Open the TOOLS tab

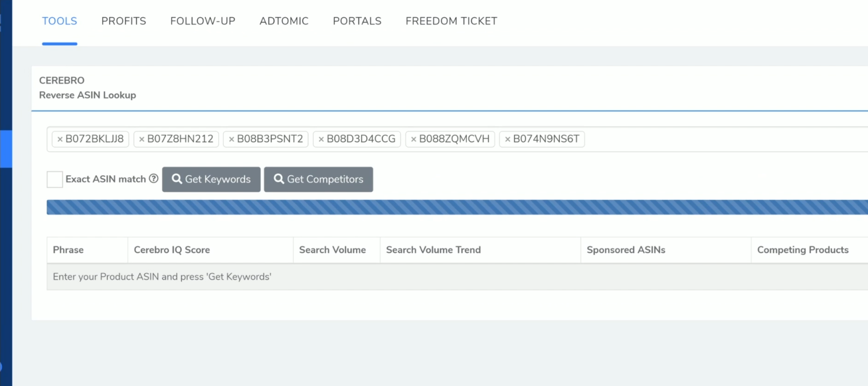click(x=59, y=21)
